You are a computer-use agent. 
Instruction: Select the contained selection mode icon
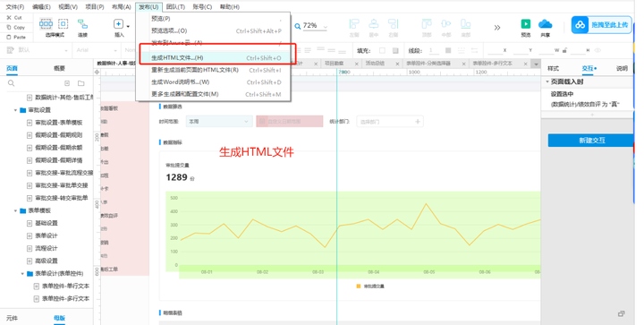click(x=63, y=23)
